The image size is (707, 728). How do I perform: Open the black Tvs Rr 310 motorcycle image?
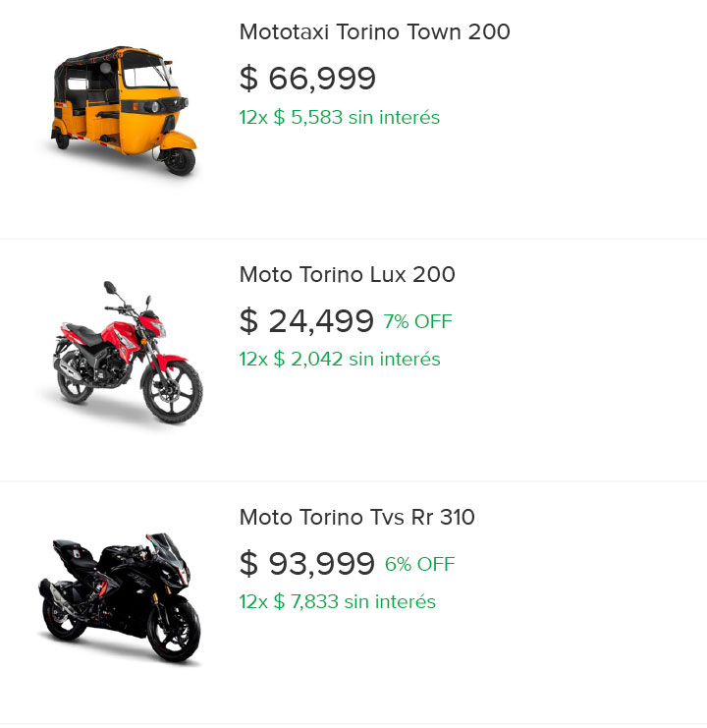pyautogui.click(x=120, y=598)
